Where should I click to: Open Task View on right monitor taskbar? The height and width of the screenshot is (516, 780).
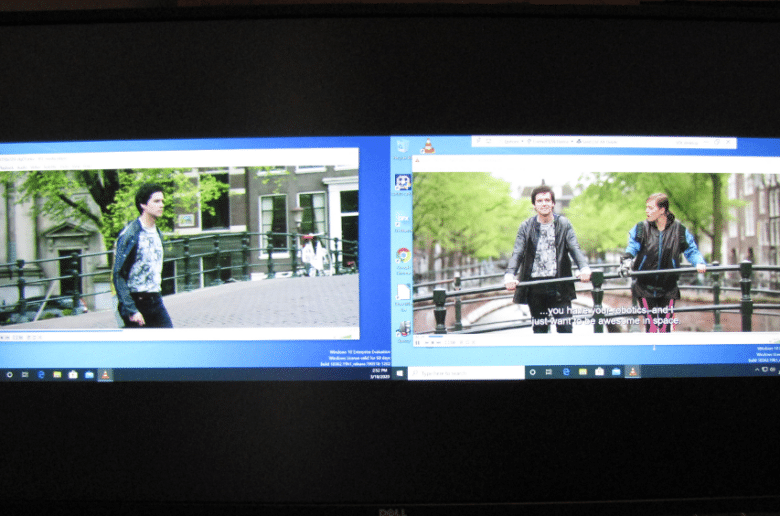coord(549,372)
